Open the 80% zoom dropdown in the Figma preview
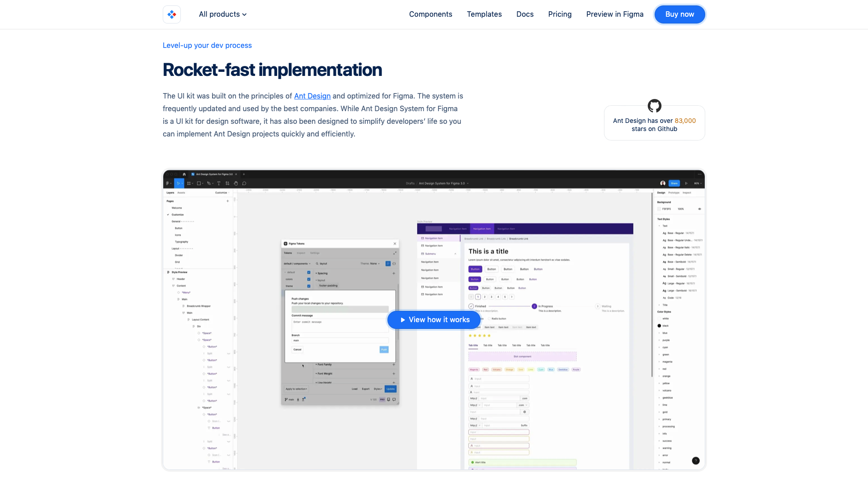This screenshot has height=488, width=868. point(698,183)
